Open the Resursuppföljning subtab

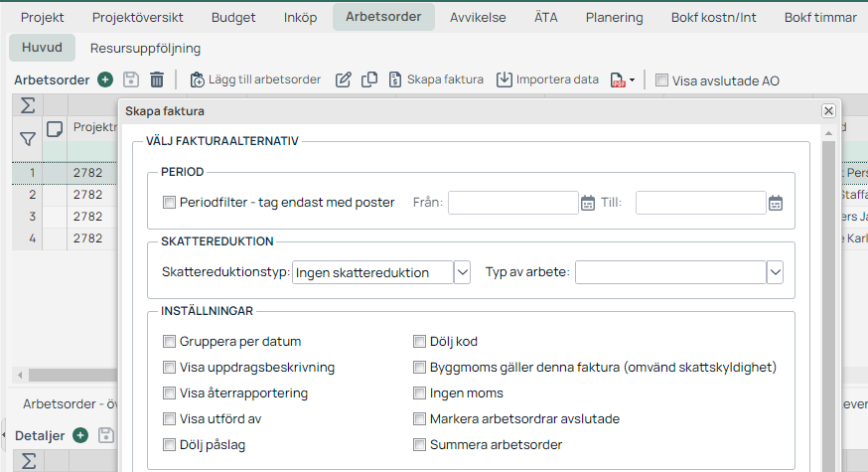click(x=145, y=48)
